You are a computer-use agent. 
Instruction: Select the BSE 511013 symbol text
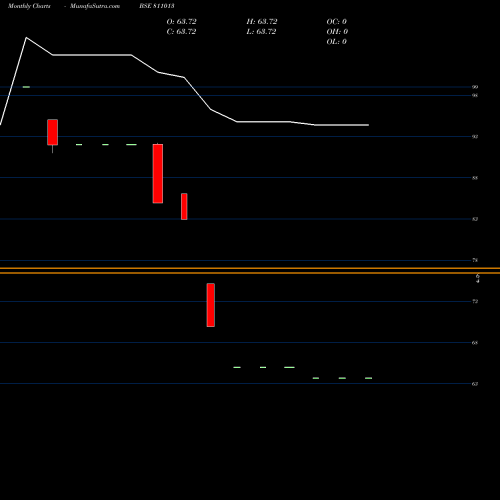(157, 6)
